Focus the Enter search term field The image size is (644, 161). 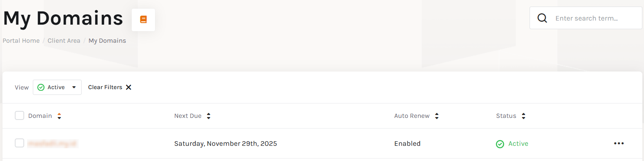click(586, 18)
